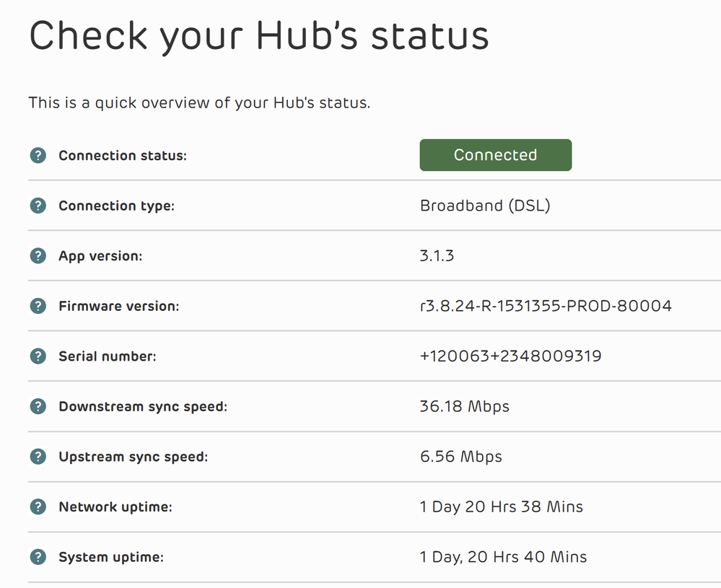Click help icon beside Connection status
The width and height of the screenshot is (721, 588).
[x=38, y=155]
